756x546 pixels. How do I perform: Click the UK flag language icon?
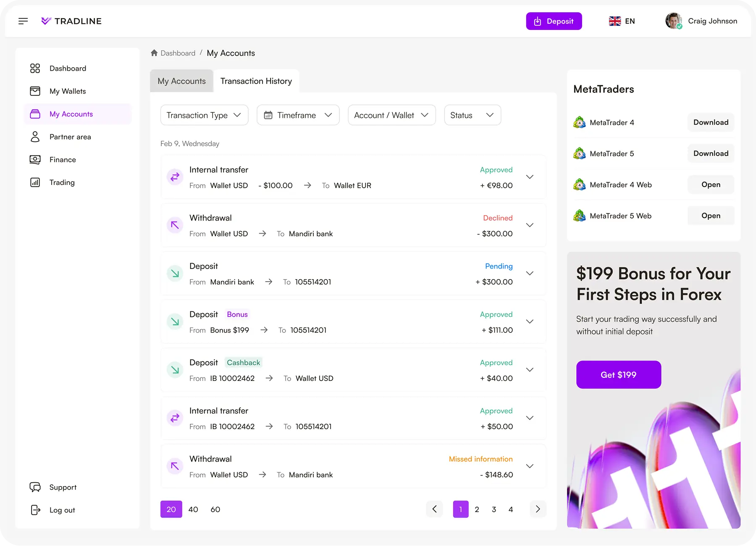(615, 21)
